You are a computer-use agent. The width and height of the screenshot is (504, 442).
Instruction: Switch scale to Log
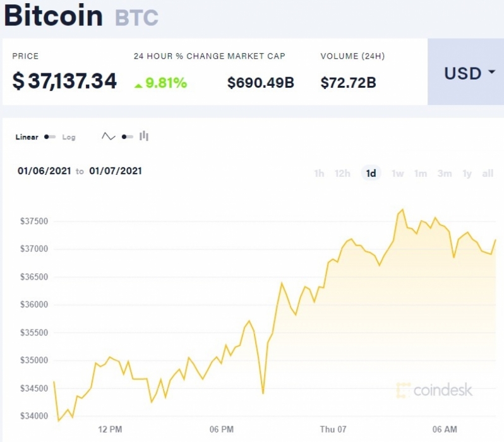tap(69, 137)
